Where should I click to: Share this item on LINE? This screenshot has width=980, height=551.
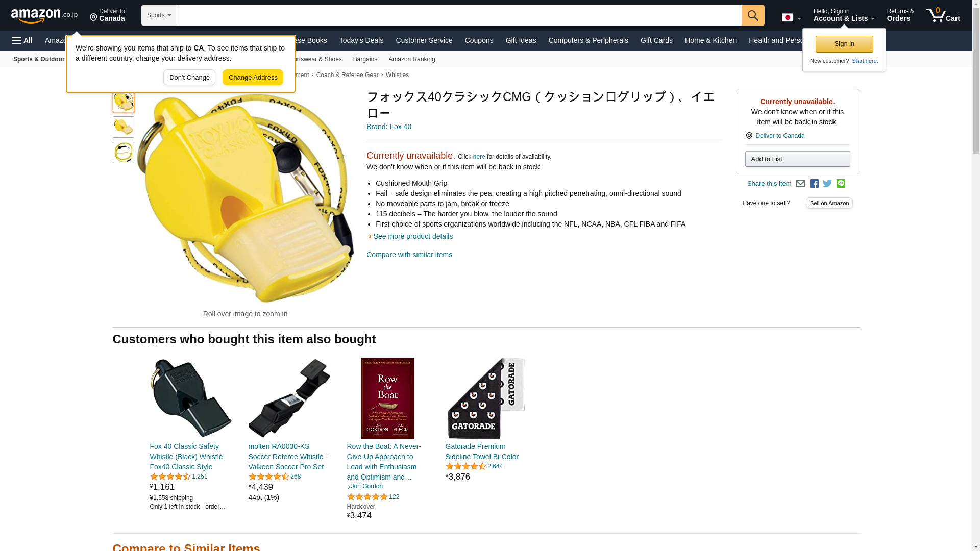point(841,184)
